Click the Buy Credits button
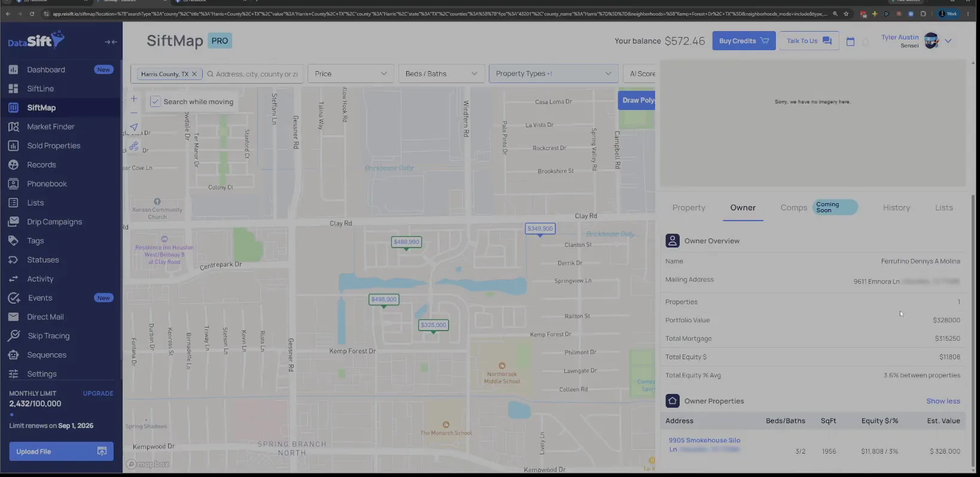This screenshot has width=980, height=477. tap(744, 41)
